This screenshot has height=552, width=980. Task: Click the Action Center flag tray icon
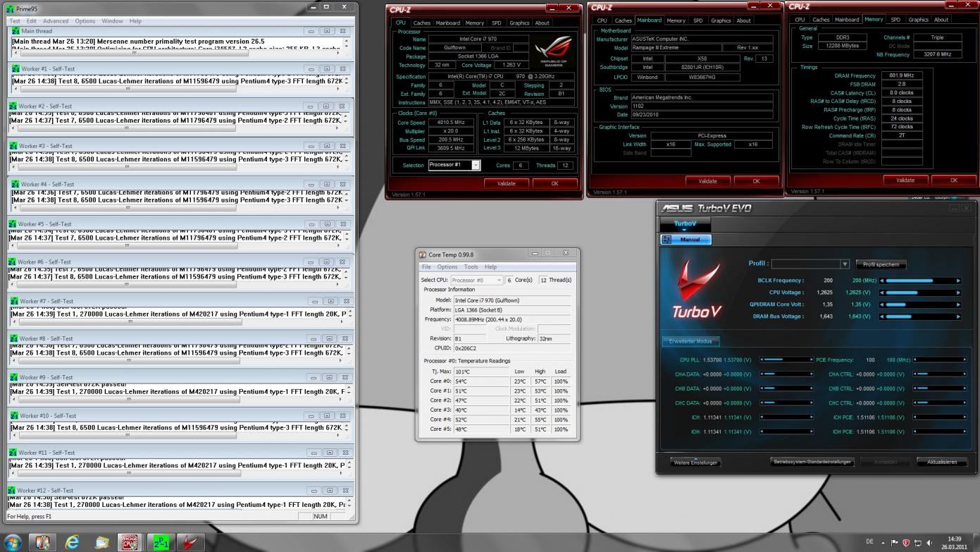pos(895,543)
